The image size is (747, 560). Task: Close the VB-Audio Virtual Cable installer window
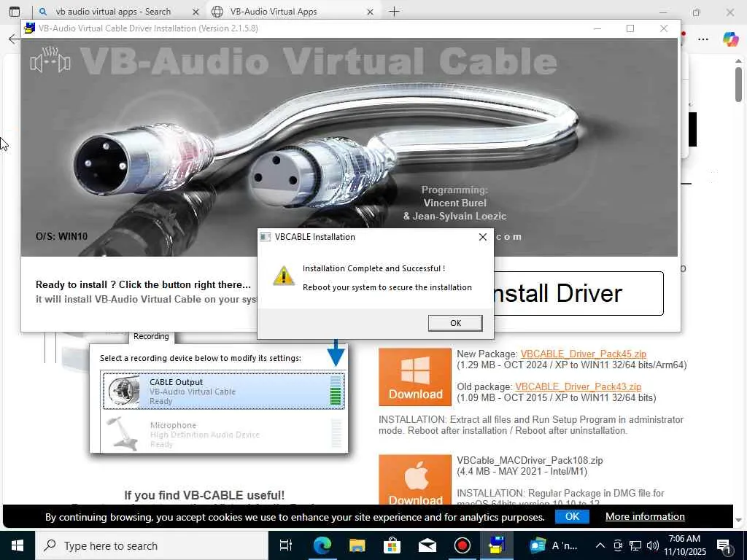click(664, 28)
